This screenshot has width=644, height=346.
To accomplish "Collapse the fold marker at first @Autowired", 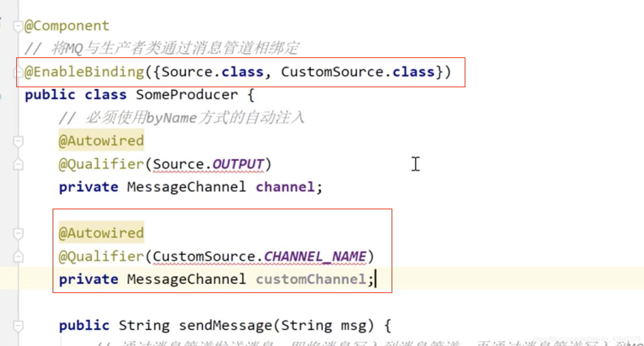I will (18, 141).
